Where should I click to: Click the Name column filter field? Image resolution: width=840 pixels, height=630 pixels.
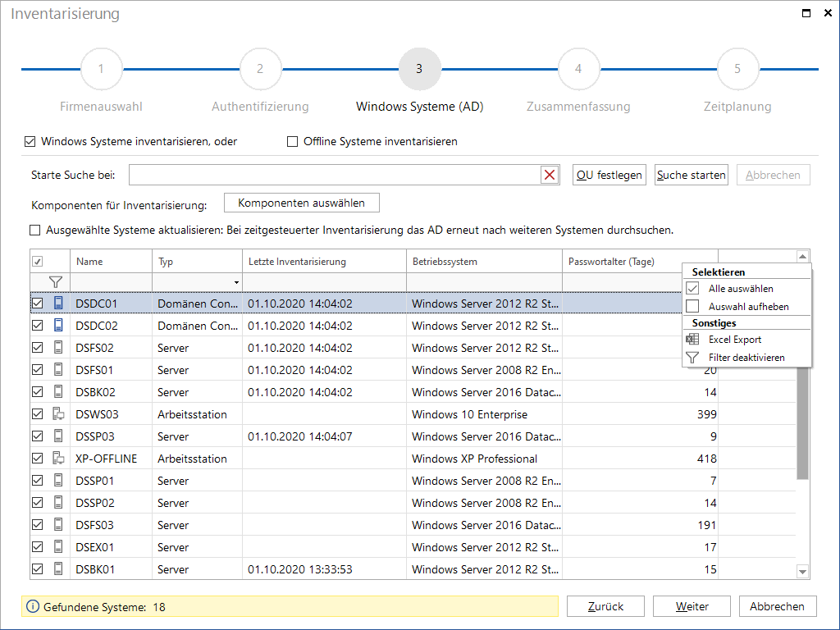[111, 282]
